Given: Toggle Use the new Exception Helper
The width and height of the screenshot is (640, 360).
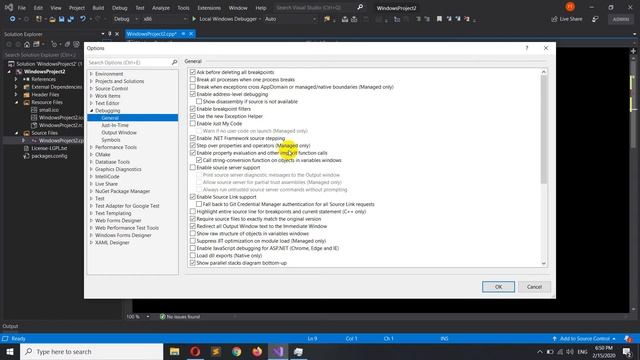Looking at the screenshot, I should coord(193,116).
